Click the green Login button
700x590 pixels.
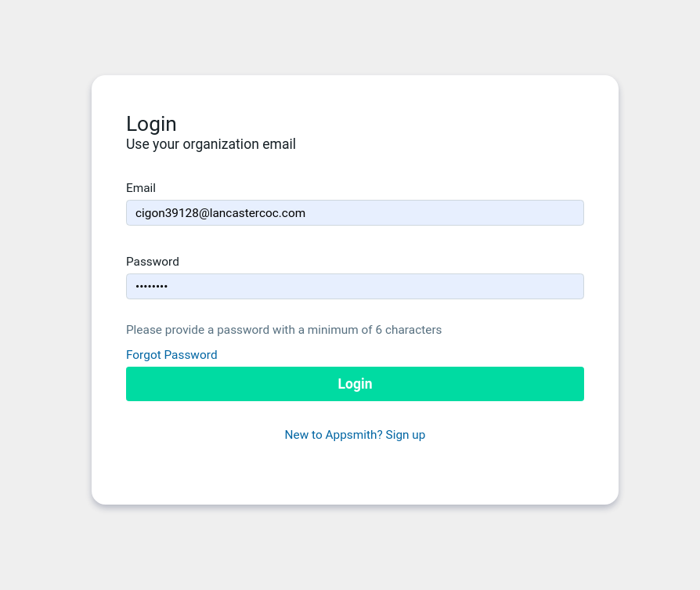pos(355,384)
